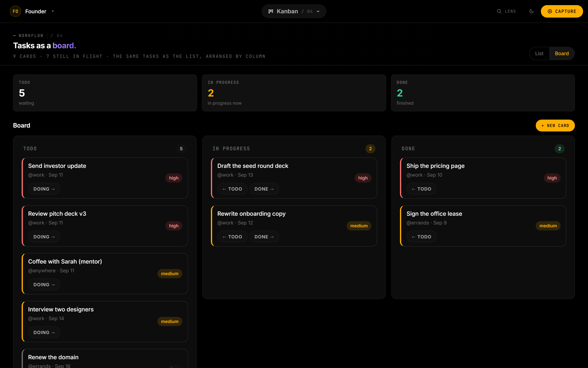588x368 pixels.
Task: Open the Founder workspace dropdown arrow
Action: pyautogui.click(x=53, y=11)
